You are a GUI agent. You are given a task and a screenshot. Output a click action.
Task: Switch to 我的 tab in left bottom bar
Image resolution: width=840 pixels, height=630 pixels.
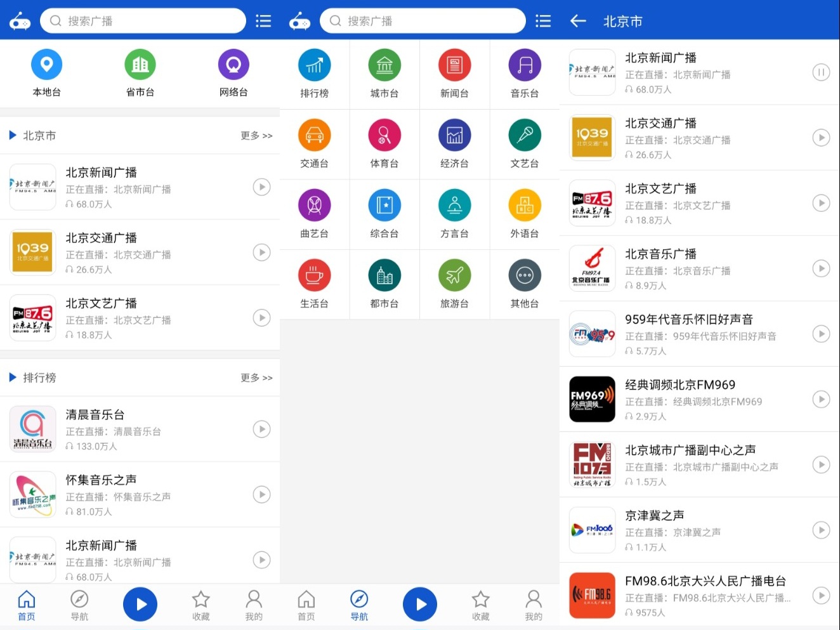[x=254, y=605]
